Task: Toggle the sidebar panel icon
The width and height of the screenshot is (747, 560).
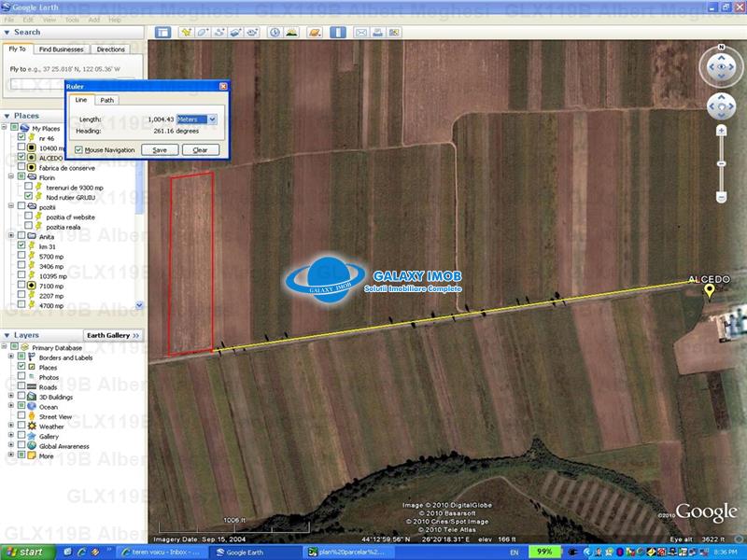Action: coord(162,33)
